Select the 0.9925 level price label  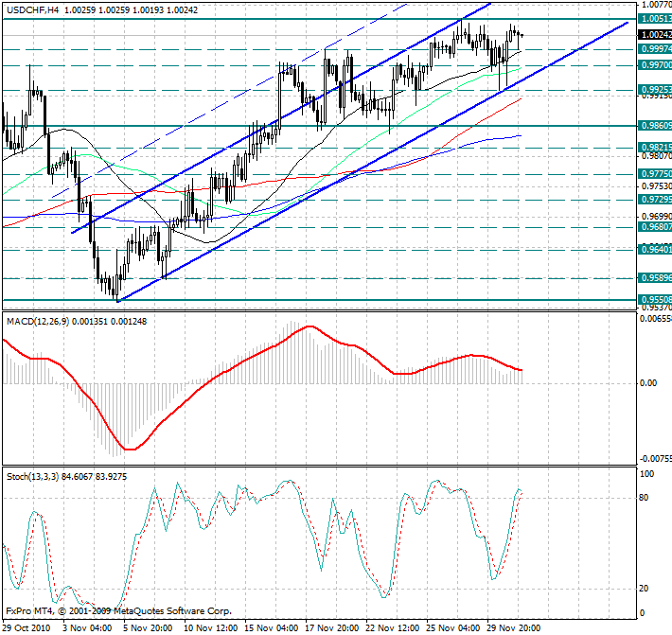(x=655, y=90)
